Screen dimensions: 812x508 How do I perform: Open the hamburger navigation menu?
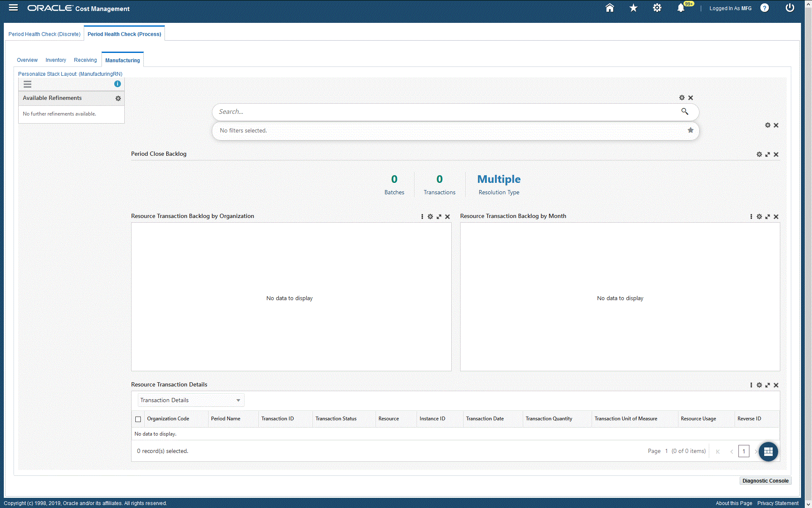[13, 8]
